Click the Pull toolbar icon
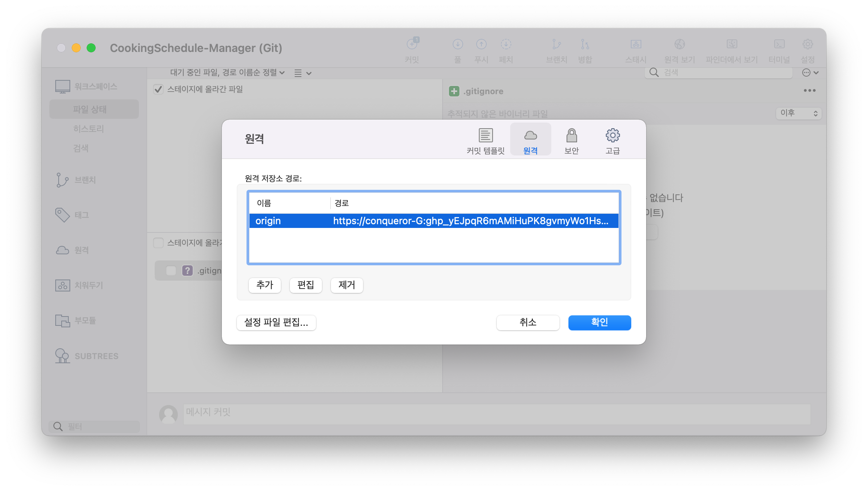 (x=458, y=45)
